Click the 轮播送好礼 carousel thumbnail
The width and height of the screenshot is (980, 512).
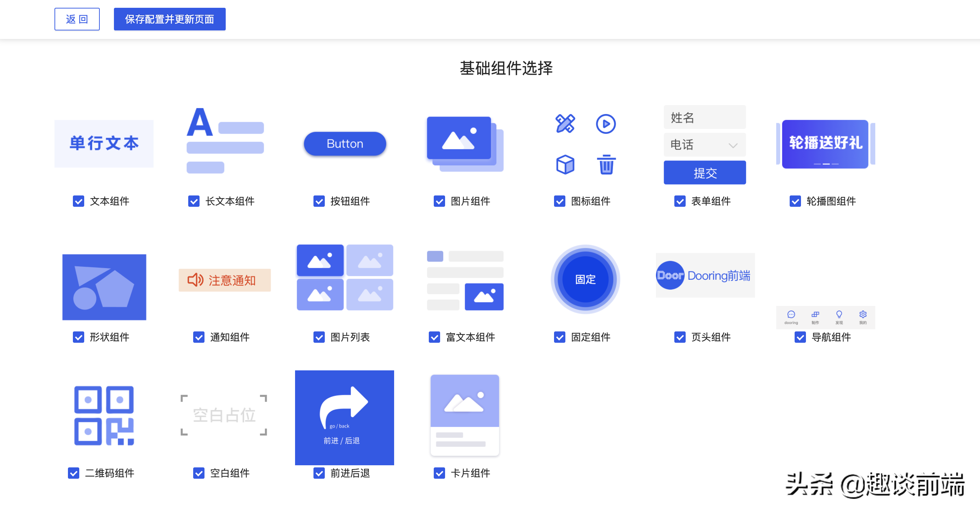[x=825, y=144]
